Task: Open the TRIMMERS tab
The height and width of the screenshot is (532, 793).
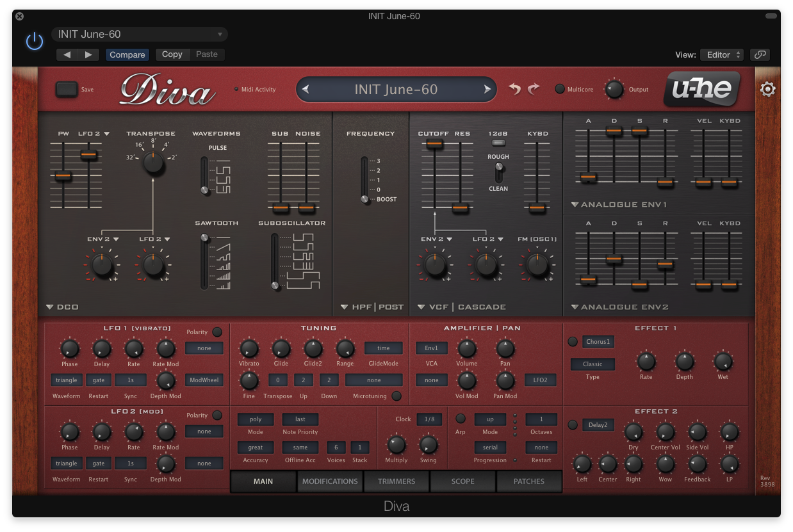Action: 396,481
